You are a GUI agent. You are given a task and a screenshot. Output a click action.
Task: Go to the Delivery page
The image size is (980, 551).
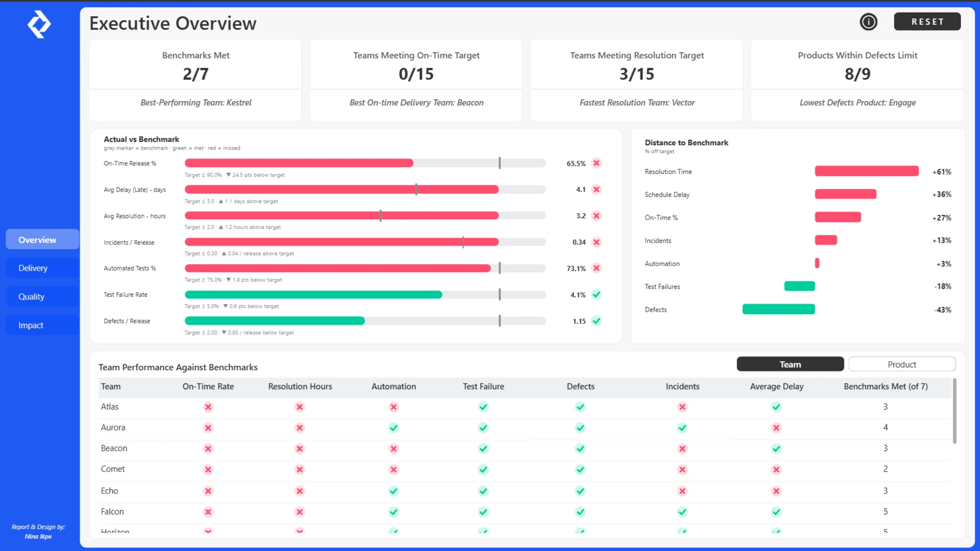click(42, 268)
